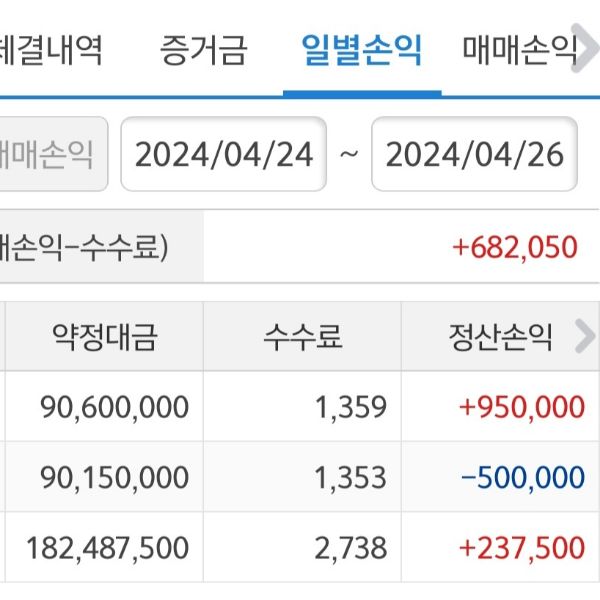This screenshot has height=600, width=600.
Task: Click the +237,500 settlement profit cell
Action: tap(521, 547)
